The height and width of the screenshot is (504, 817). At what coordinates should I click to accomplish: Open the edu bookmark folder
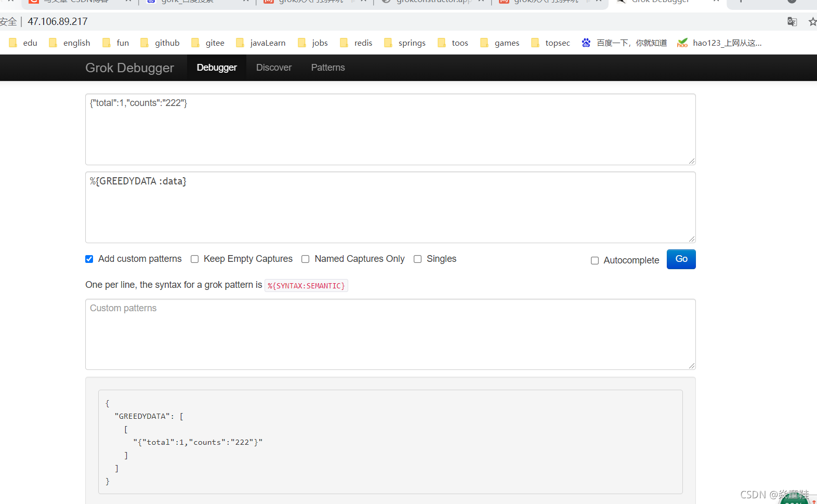tap(23, 43)
